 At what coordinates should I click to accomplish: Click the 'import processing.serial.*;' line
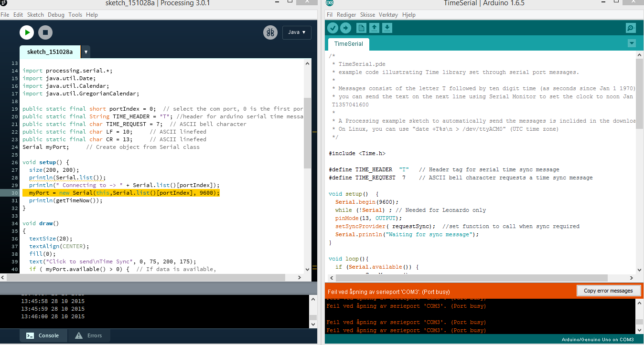click(67, 71)
